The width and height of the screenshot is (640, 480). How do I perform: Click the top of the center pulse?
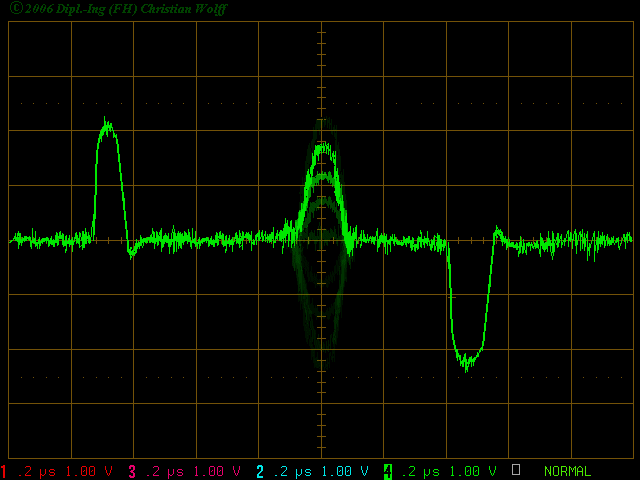pos(322,146)
